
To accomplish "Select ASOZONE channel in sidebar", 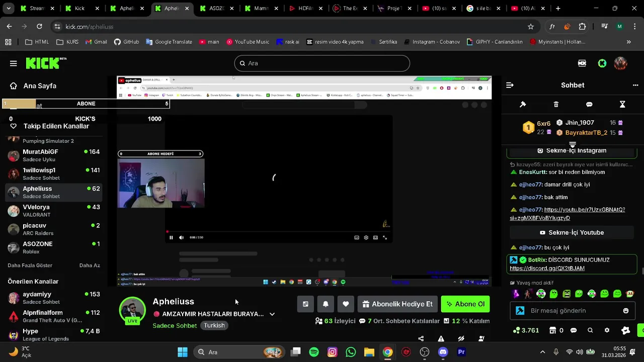I will [54, 247].
